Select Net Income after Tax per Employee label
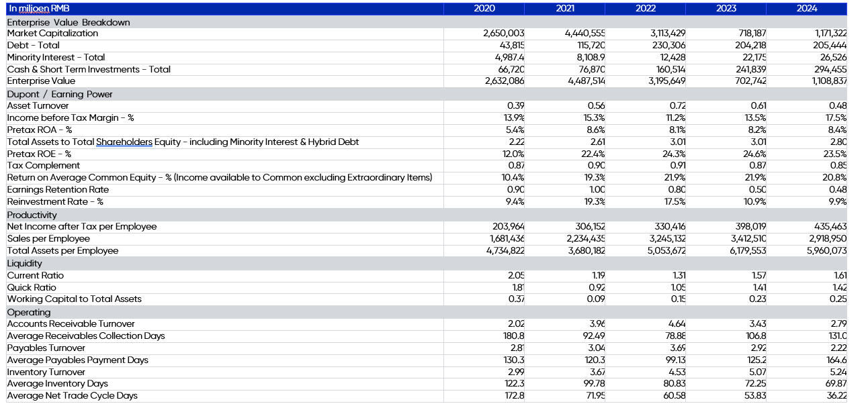 82,227
